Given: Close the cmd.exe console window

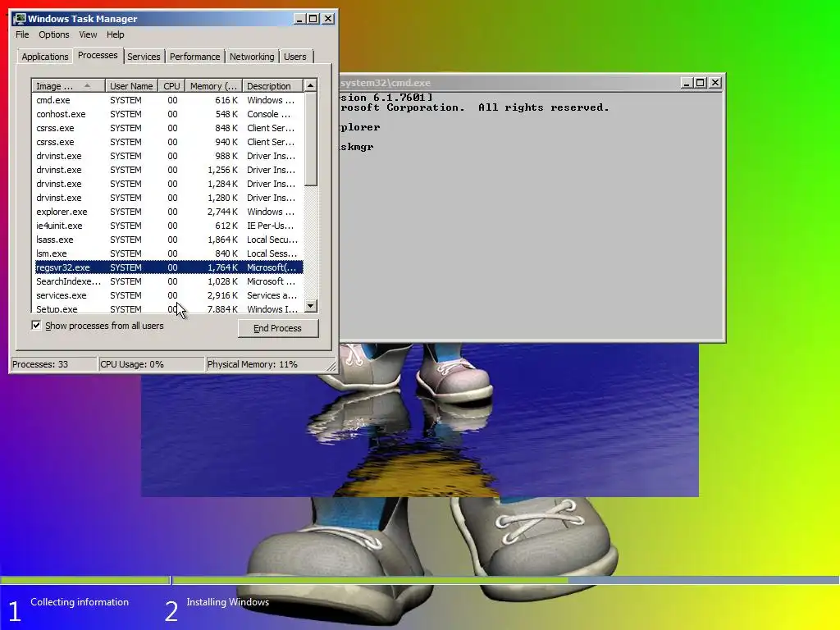Looking at the screenshot, I should (x=714, y=83).
